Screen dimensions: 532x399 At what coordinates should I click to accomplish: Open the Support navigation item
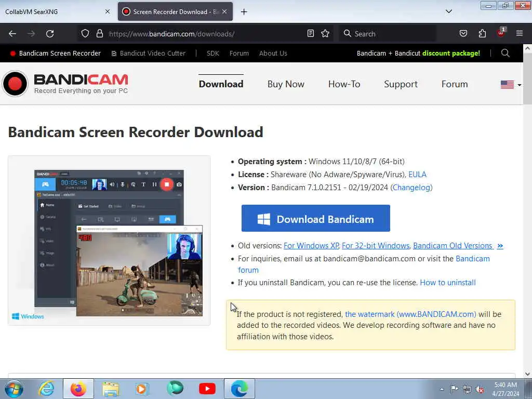401,84
